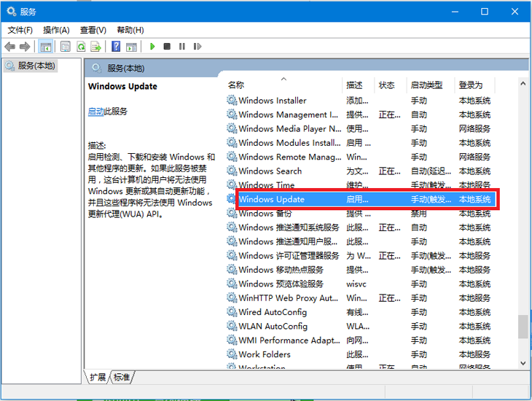Click the scrollbar down arrow
The width and height of the screenshot is (532, 401).
(x=523, y=363)
